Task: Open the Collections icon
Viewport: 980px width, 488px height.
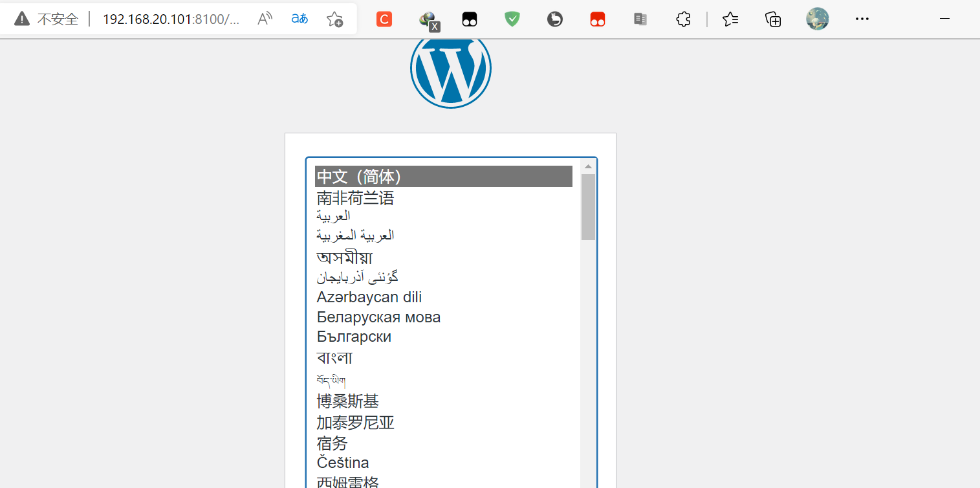Action: [x=773, y=19]
